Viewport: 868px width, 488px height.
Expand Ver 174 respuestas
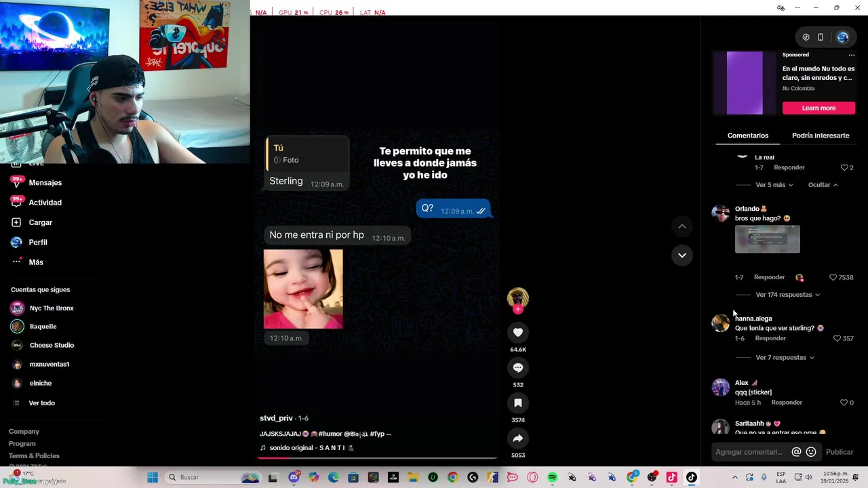click(x=788, y=295)
